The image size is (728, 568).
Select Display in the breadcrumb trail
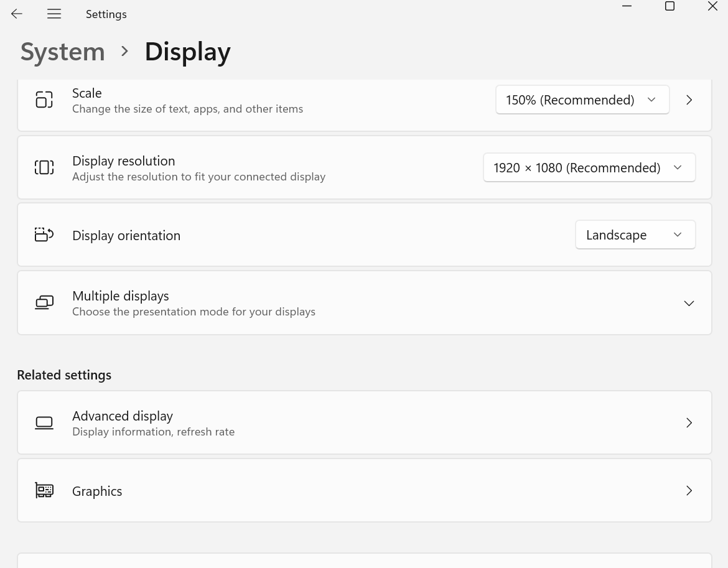click(187, 52)
